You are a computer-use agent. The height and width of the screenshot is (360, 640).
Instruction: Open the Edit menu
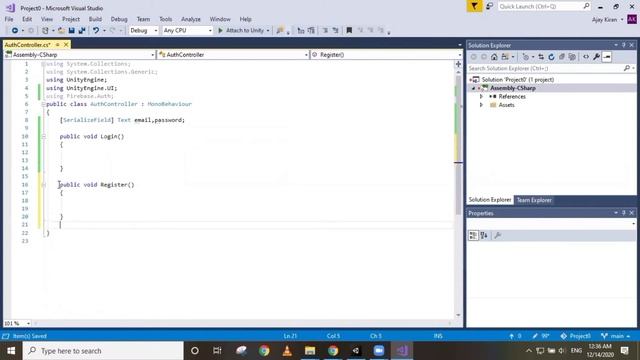[x=27, y=19]
